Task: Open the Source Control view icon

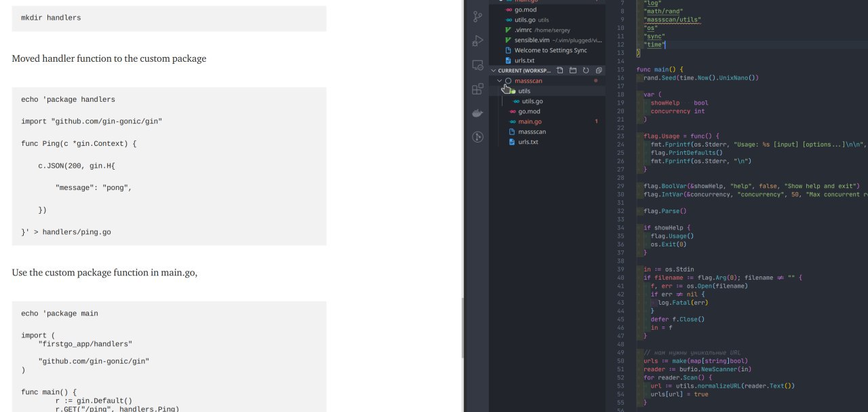Action: pyautogui.click(x=477, y=16)
